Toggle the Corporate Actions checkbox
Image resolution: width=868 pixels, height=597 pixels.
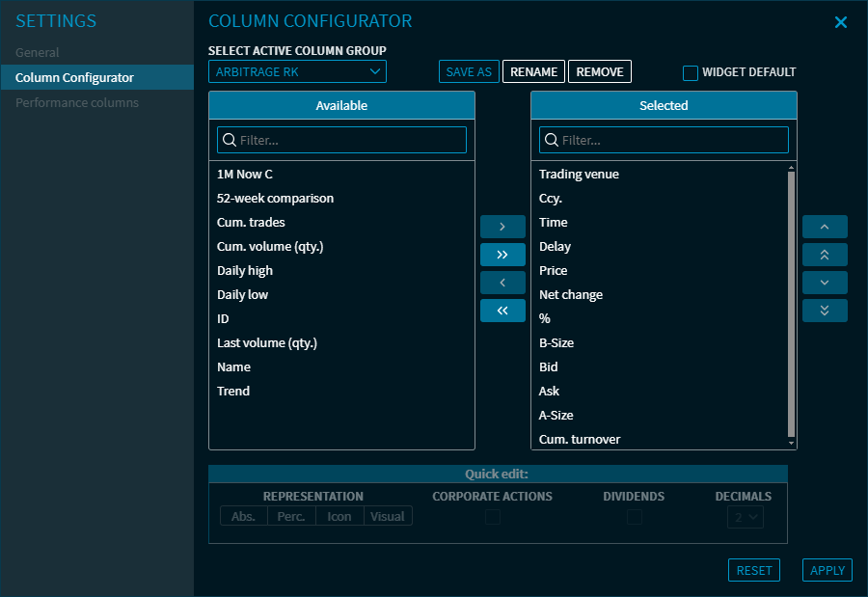click(x=493, y=517)
